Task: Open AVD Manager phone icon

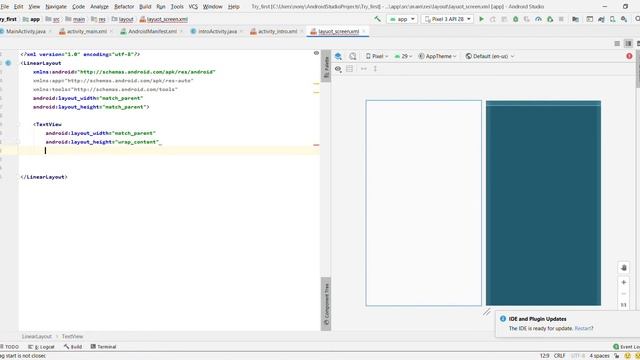Action: 613,19
